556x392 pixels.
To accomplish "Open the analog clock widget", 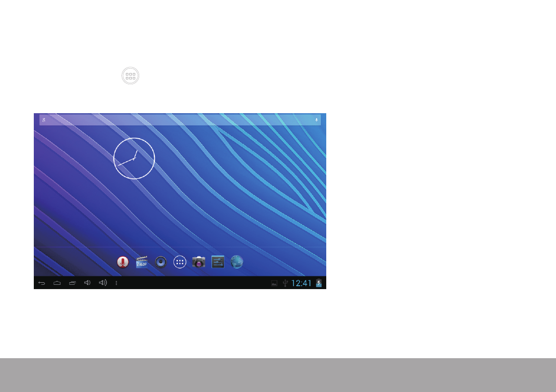I will click(134, 158).
